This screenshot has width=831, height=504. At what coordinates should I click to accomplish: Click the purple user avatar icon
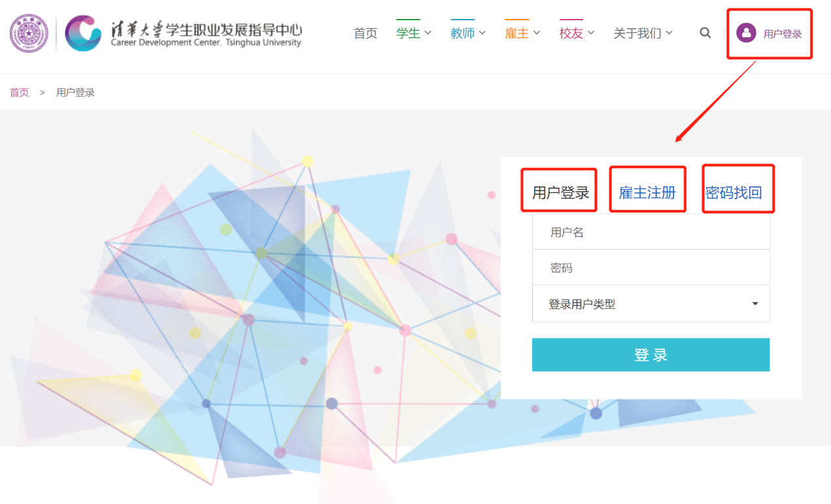[746, 33]
